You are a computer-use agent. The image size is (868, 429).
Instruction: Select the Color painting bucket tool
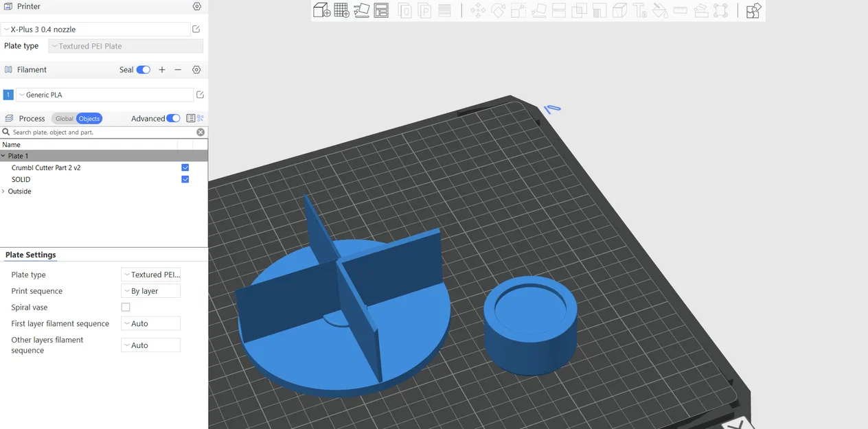pyautogui.click(x=660, y=10)
